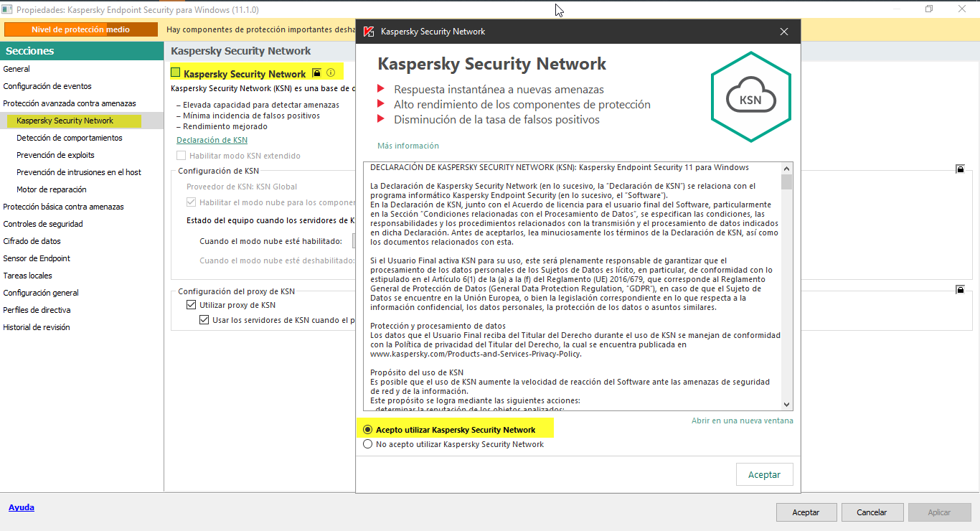
Task: View Historial de revisión
Action: (37, 327)
